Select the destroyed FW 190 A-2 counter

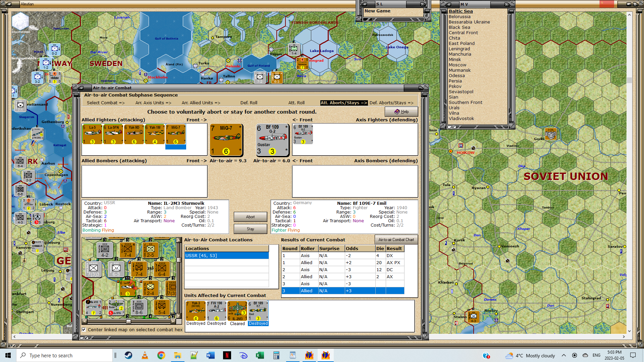[x=217, y=311]
